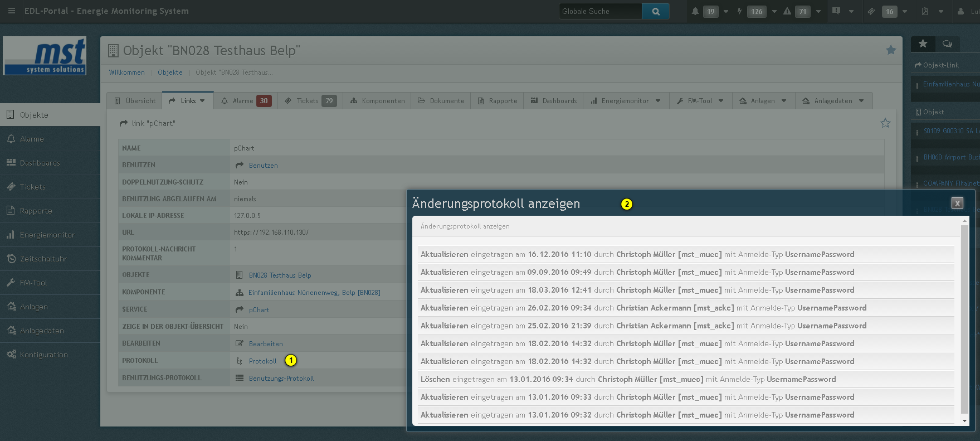Select Alarme in the left sidebar

[x=50, y=139]
